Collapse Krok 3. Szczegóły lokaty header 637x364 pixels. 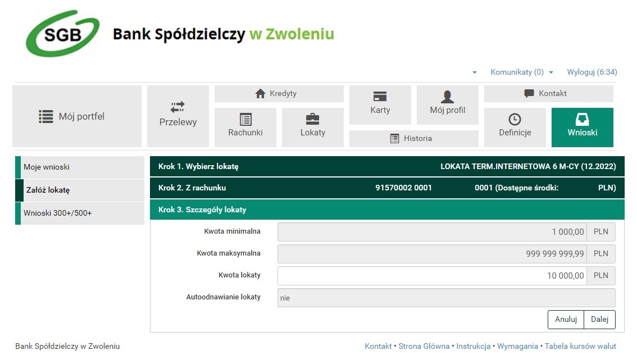tap(386, 210)
